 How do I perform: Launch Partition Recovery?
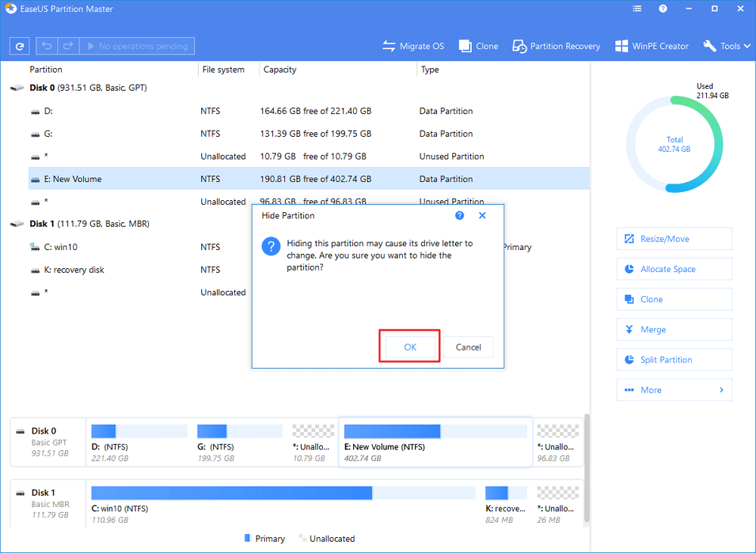tap(556, 46)
